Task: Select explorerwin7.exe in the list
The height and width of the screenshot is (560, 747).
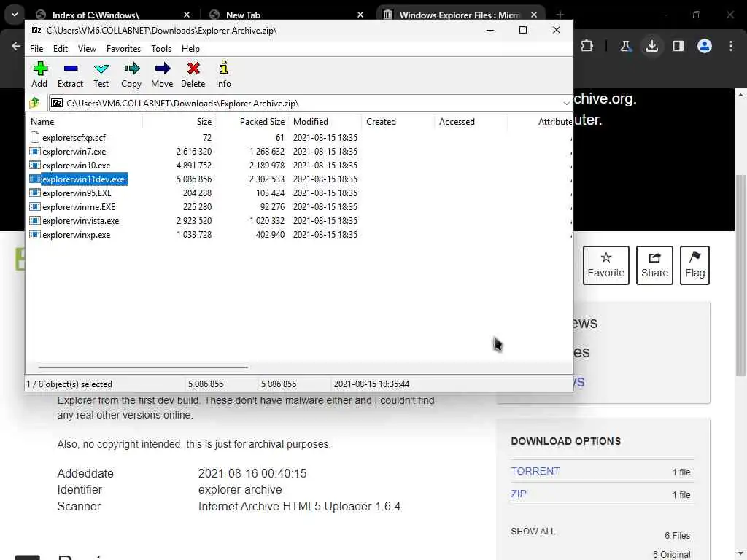Action: click(74, 152)
